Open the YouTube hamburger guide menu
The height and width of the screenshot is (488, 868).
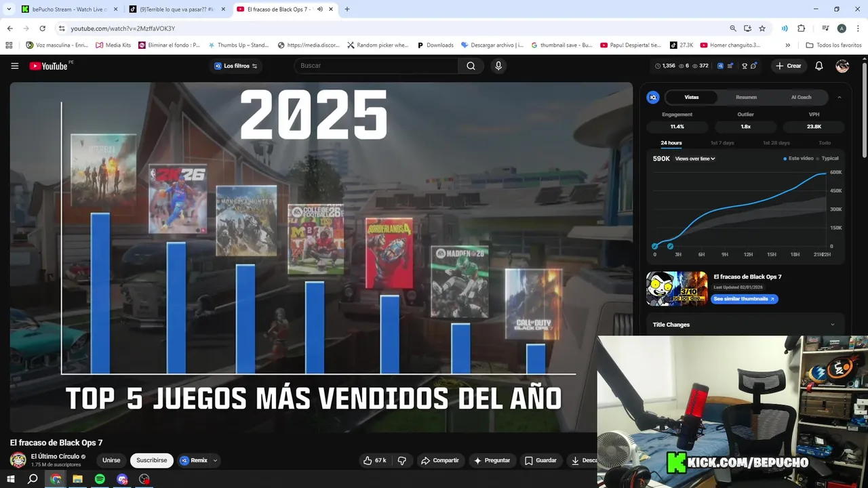point(15,66)
